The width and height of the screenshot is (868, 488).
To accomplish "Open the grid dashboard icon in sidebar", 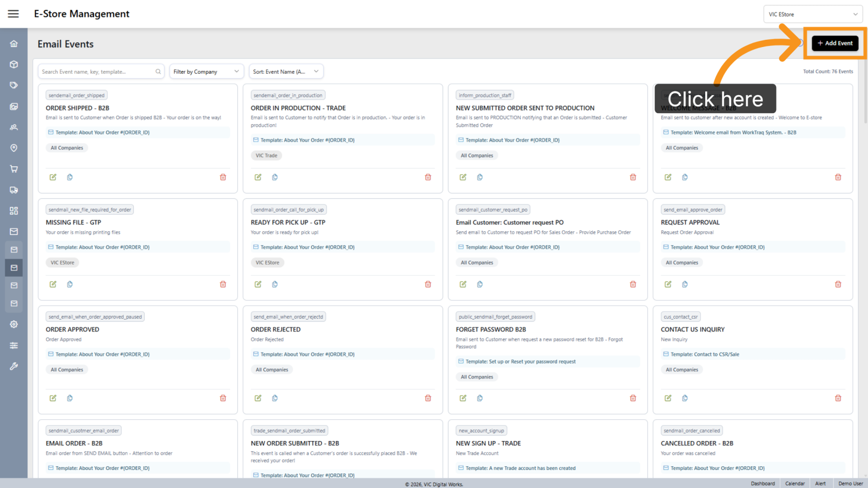I will pyautogui.click(x=14, y=211).
